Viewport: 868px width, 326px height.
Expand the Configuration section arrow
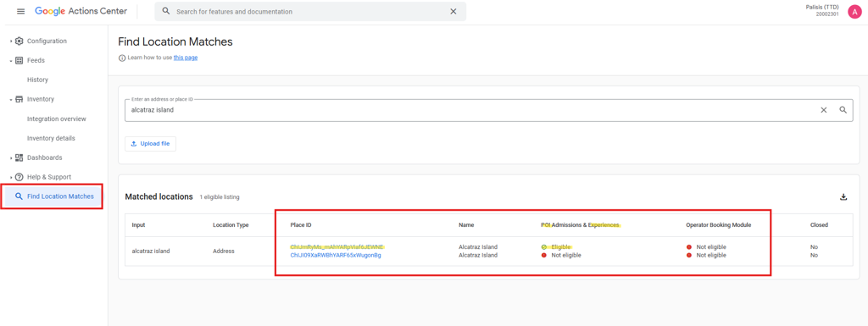(x=11, y=41)
